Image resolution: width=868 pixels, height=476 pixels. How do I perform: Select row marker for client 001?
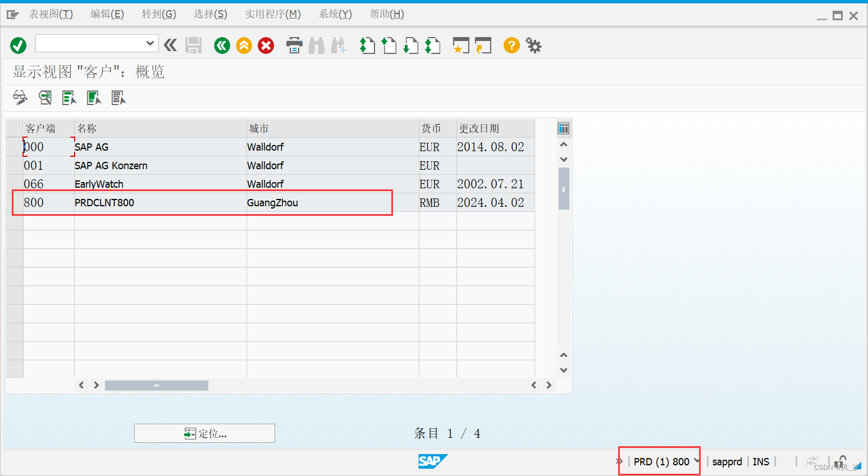(x=15, y=165)
